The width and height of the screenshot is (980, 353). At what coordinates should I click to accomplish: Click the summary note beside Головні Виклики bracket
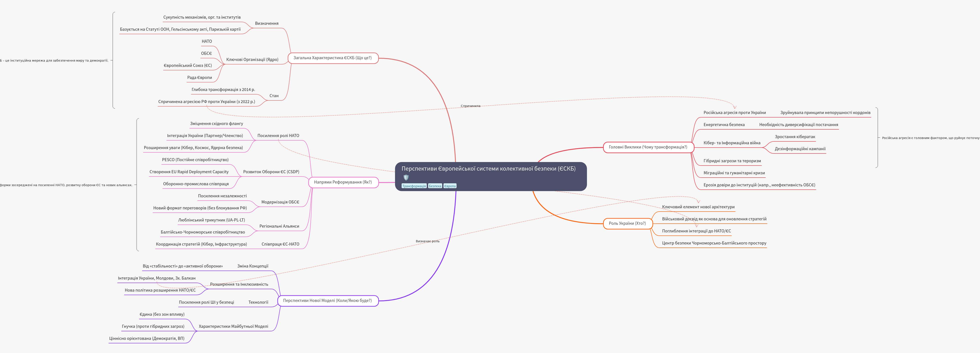[x=930, y=138]
